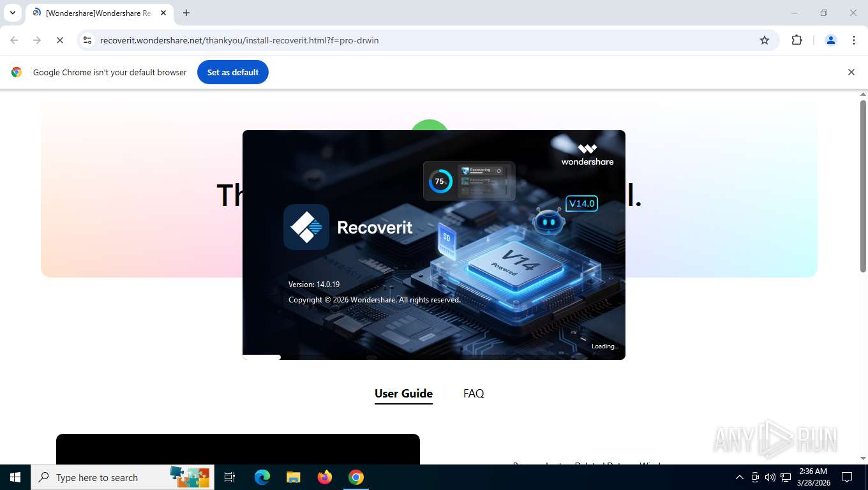Click the taskbar search box
The image size is (868, 490).
click(x=123, y=477)
